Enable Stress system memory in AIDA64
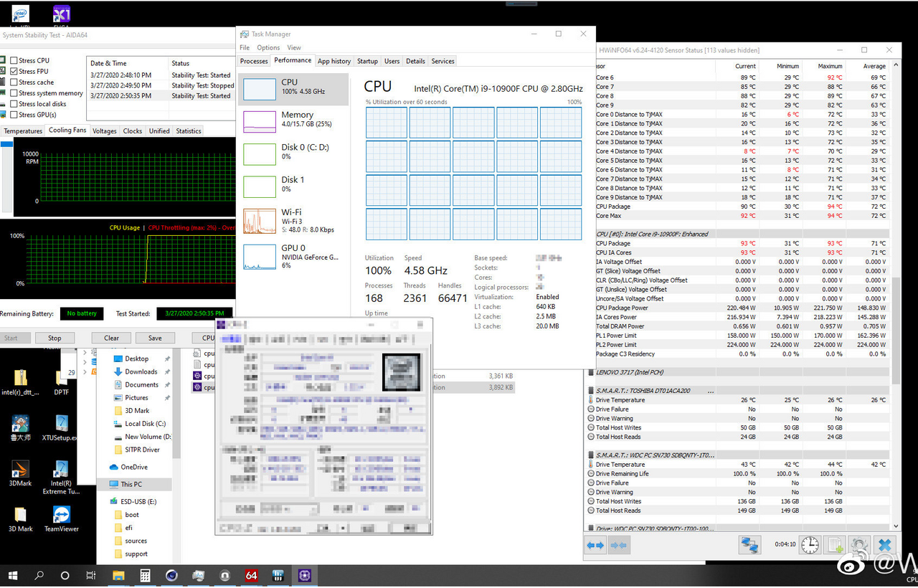 point(14,93)
